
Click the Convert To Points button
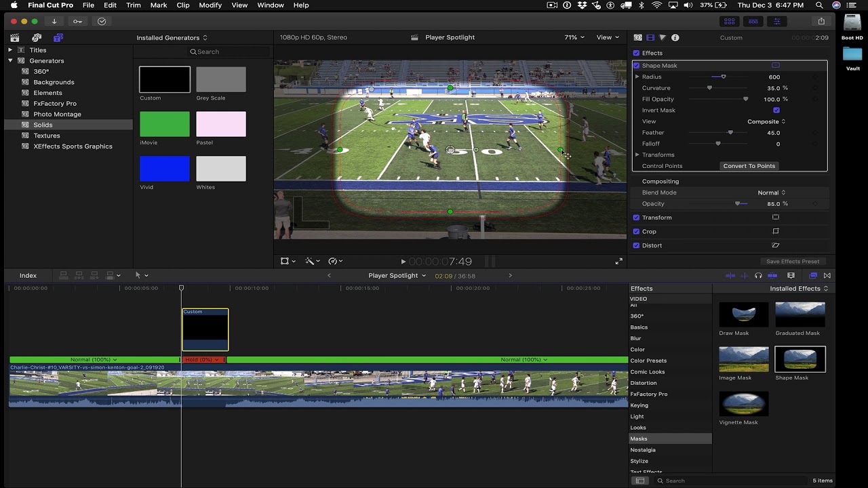click(749, 166)
